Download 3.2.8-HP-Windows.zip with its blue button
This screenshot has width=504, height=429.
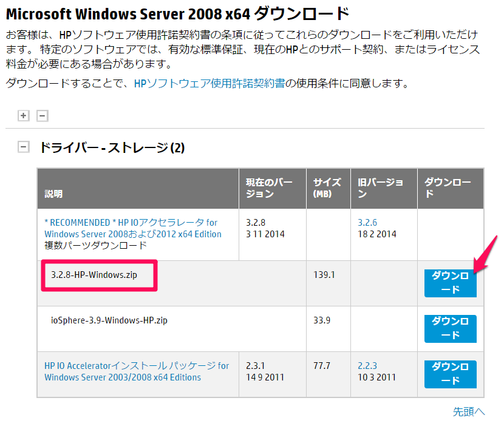[x=451, y=283]
